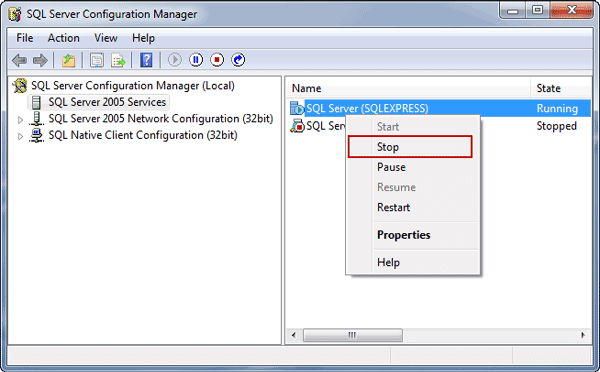Image resolution: width=600 pixels, height=372 pixels.
Task: Open the Help menu in menu bar
Action: [143, 38]
